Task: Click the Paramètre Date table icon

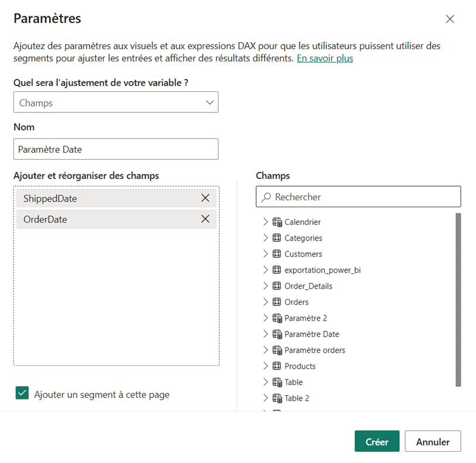Action: coord(277,334)
